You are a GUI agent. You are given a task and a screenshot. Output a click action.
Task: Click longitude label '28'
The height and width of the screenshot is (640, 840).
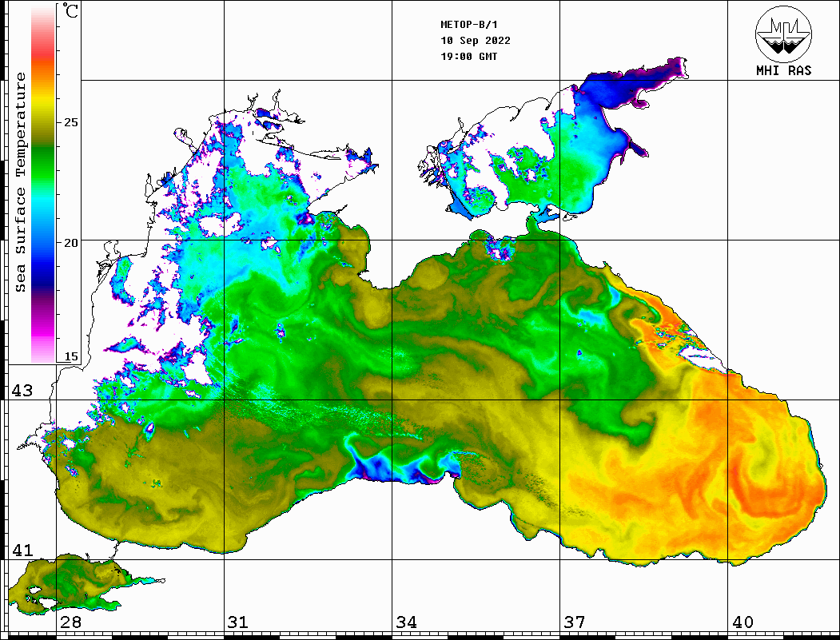point(70,622)
